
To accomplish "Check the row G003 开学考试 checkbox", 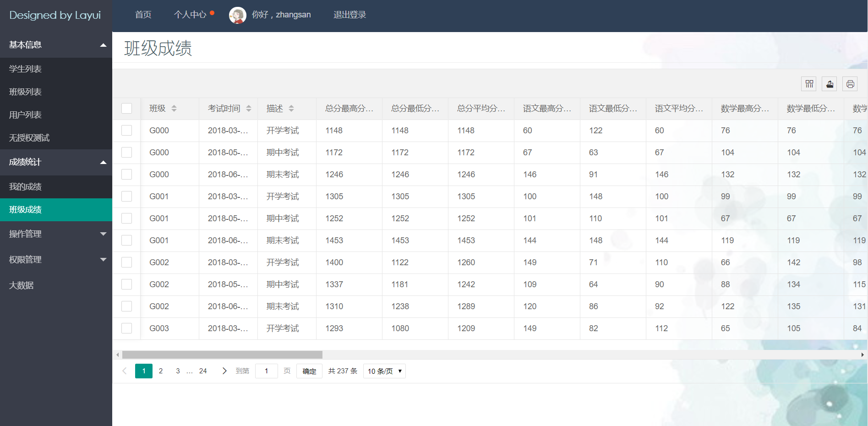I will pos(127,328).
